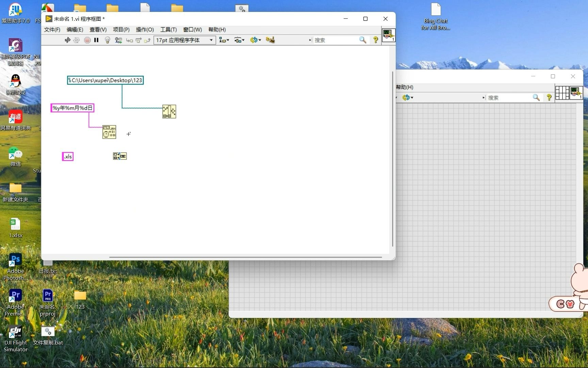The width and height of the screenshot is (588, 368).
Task: Click Run Continuously button
Action: (x=77, y=40)
